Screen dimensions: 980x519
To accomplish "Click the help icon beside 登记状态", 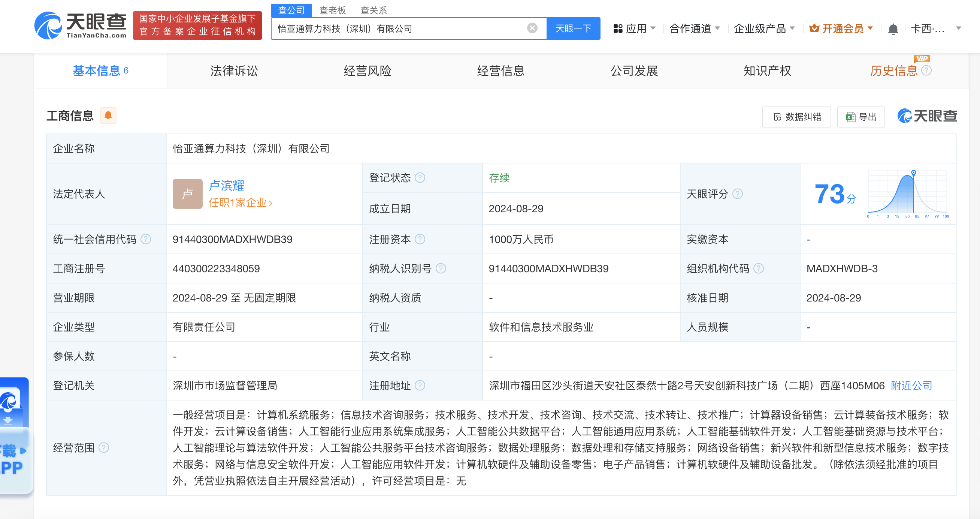I will click(x=420, y=177).
